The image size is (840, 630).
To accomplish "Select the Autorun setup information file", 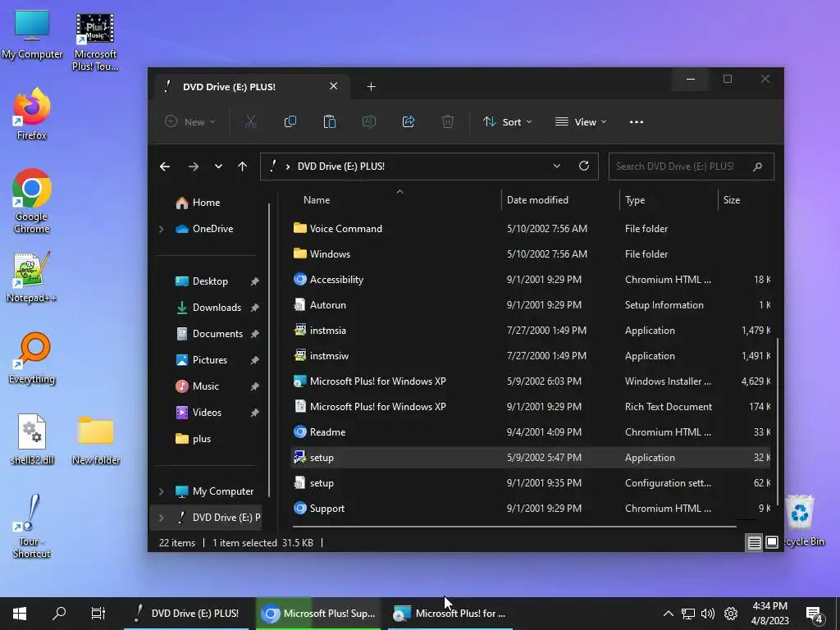I will tap(531, 305).
